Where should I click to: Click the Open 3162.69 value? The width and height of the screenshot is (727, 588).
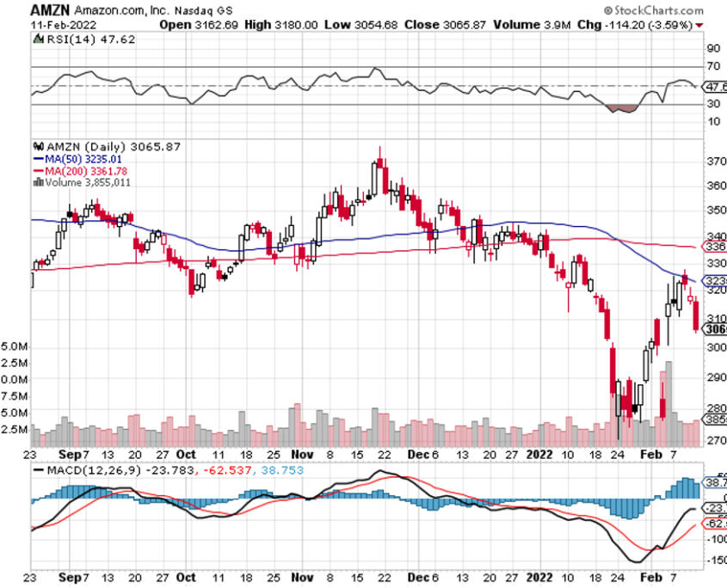(199, 25)
